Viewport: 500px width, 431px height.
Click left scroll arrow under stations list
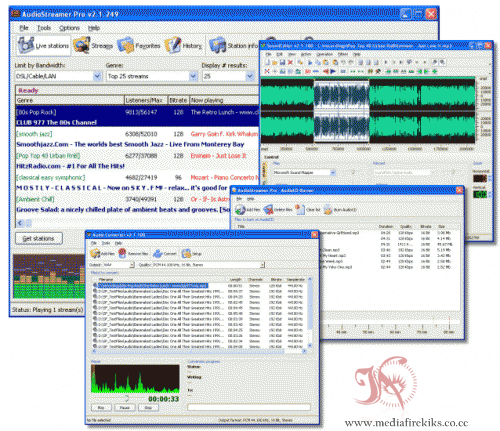[20, 223]
